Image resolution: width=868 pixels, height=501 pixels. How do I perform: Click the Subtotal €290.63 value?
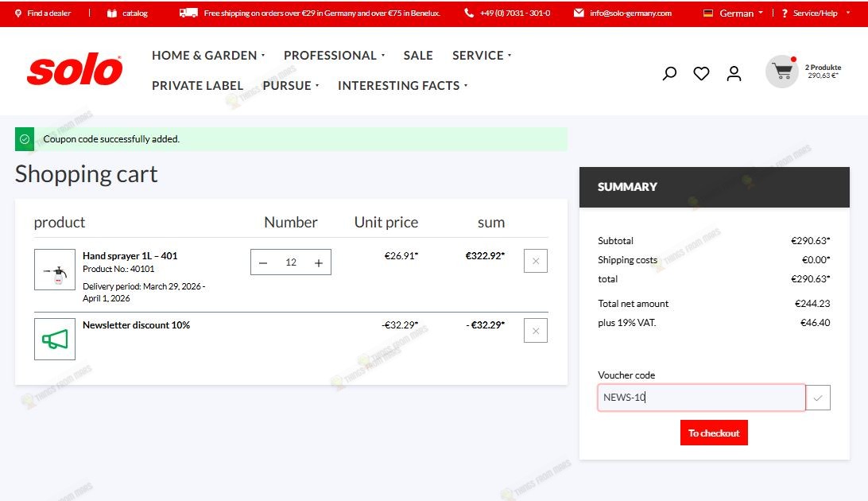(x=810, y=241)
